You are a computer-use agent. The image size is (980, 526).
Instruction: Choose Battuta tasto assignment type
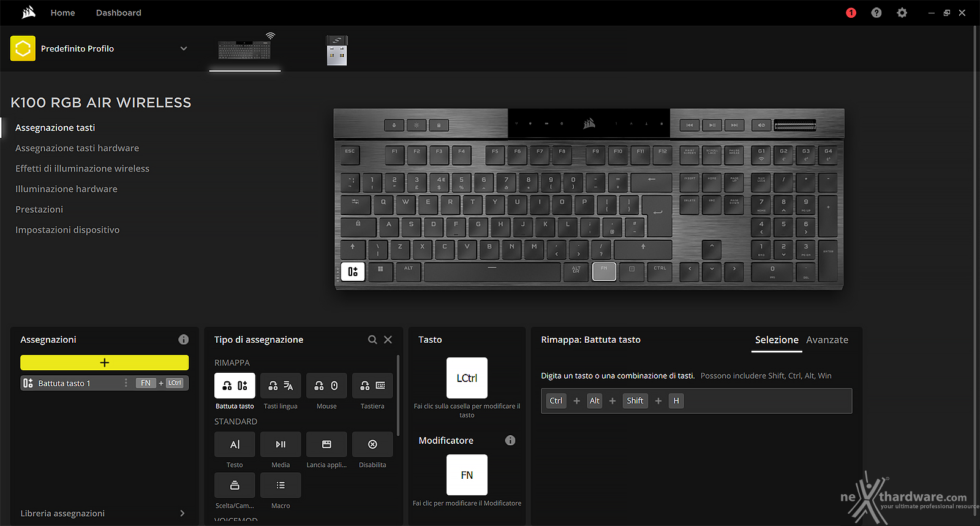click(x=235, y=386)
